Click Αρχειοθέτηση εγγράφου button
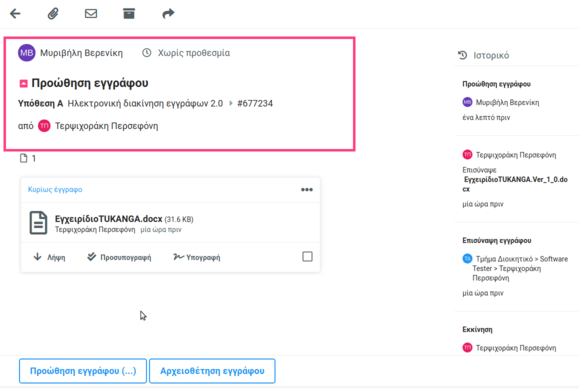The height and width of the screenshot is (389, 579). click(212, 371)
